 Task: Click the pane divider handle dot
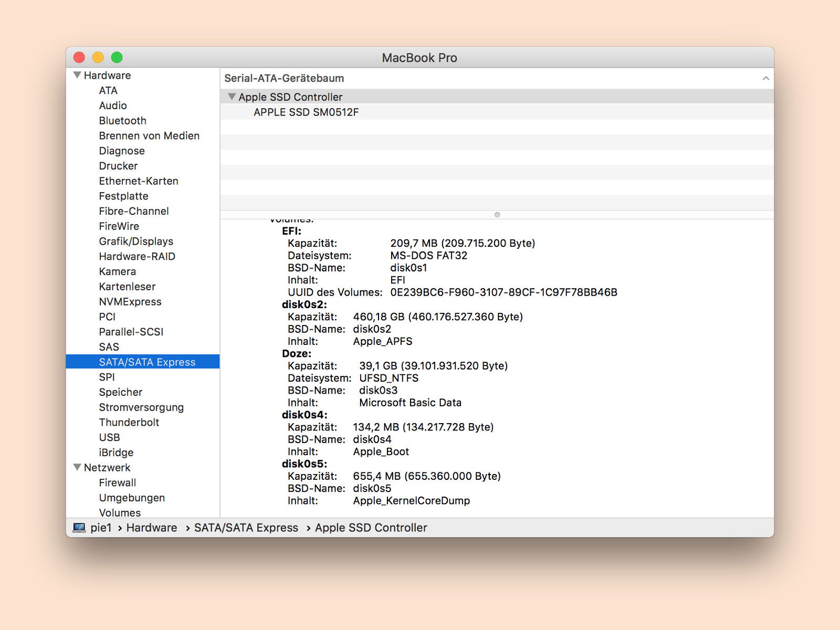tap(497, 215)
